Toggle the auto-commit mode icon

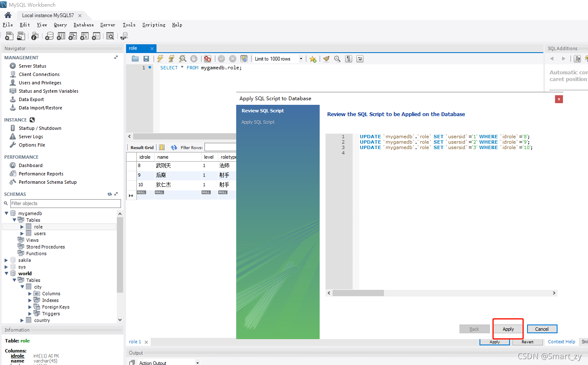coord(244,59)
